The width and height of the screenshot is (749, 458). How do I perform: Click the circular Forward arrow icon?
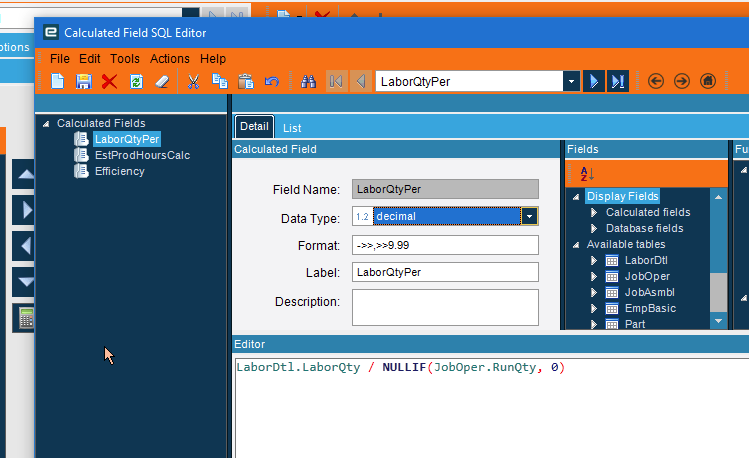coord(682,82)
